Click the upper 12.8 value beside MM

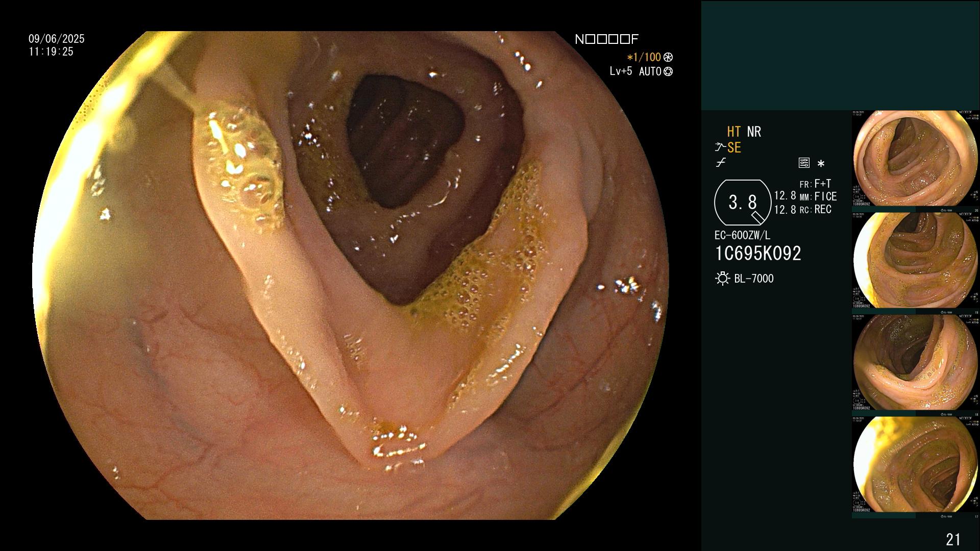[x=785, y=196]
